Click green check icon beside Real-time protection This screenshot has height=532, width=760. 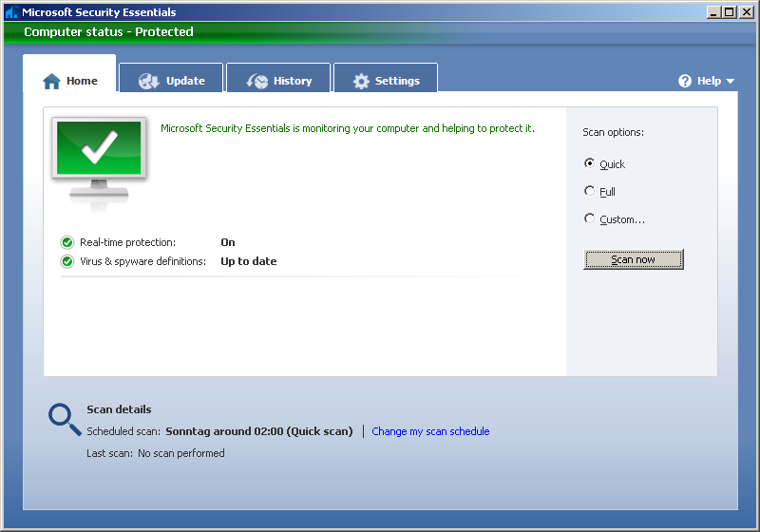[67, 242]
